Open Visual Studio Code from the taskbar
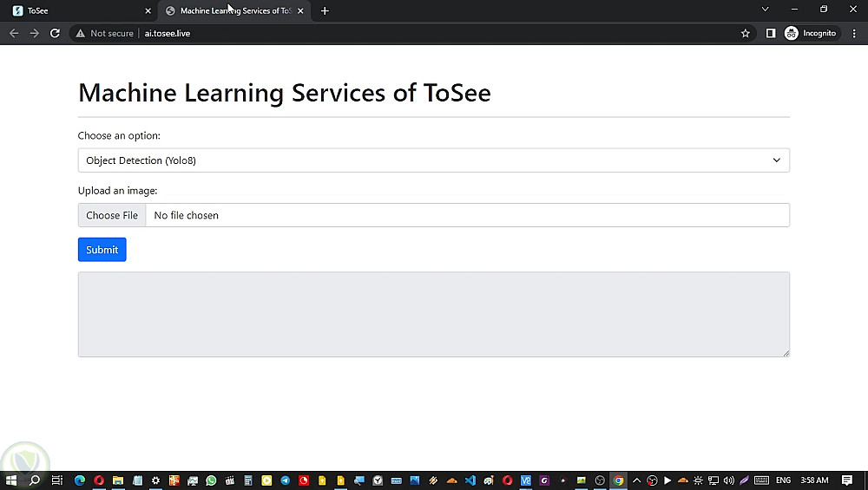Screen dimensions: 868x490 pyautogui.click(x=470, y=480)
